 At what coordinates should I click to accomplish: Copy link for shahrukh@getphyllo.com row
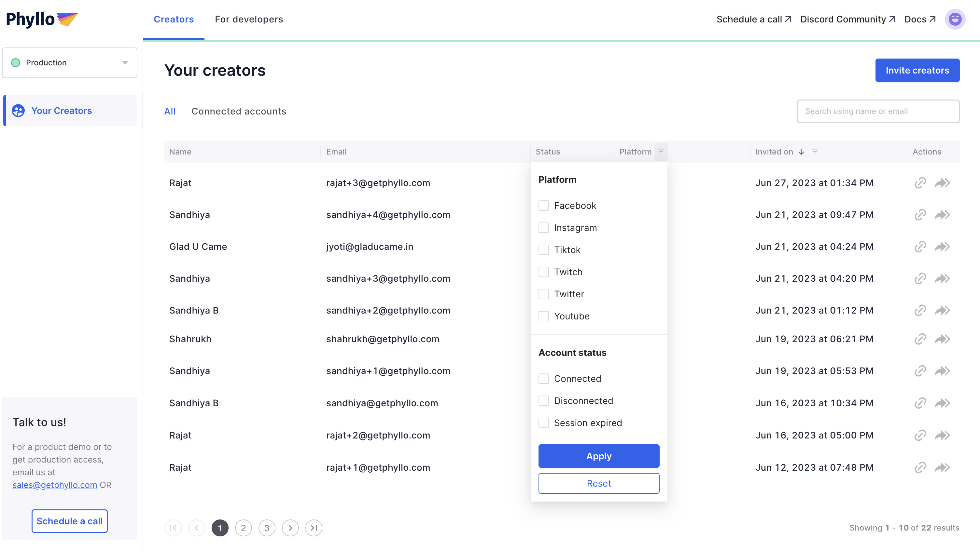click(x=920, y=339)
